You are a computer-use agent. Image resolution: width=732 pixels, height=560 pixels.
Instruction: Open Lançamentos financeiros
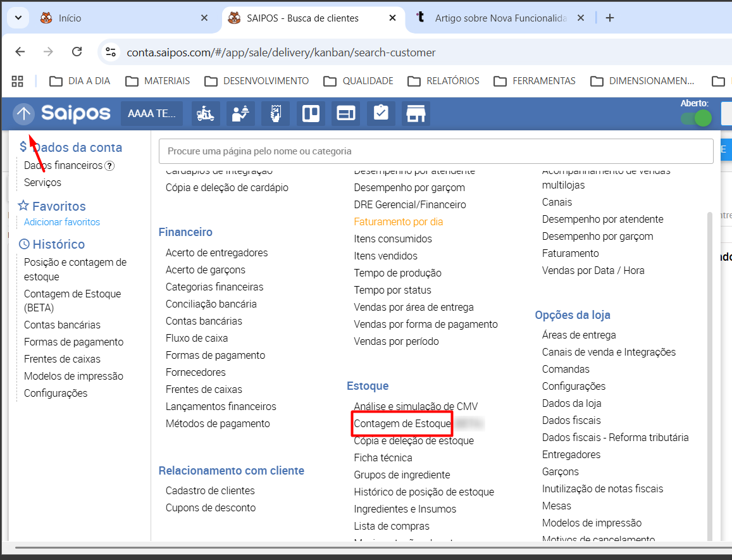tap(221, 407)
